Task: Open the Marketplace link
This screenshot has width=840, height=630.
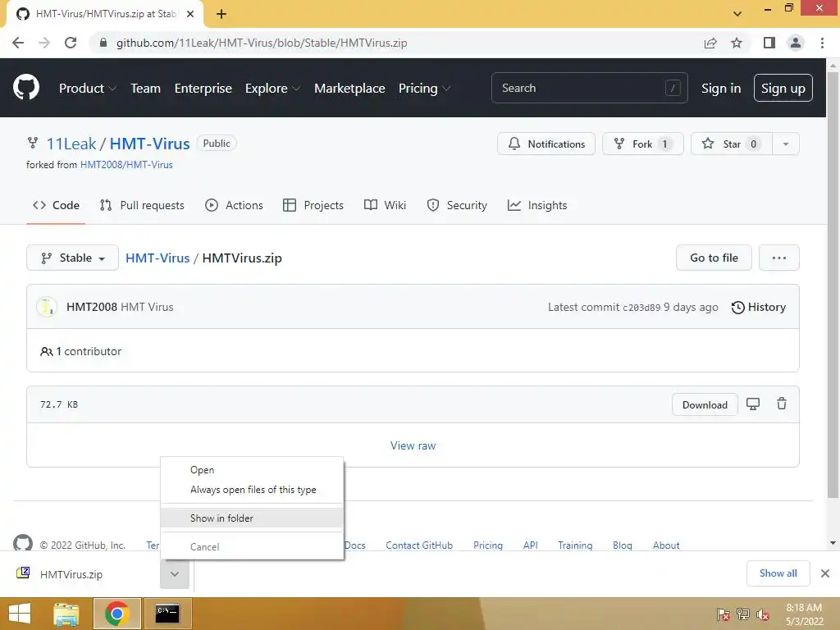Action: (x=349, y=89)
